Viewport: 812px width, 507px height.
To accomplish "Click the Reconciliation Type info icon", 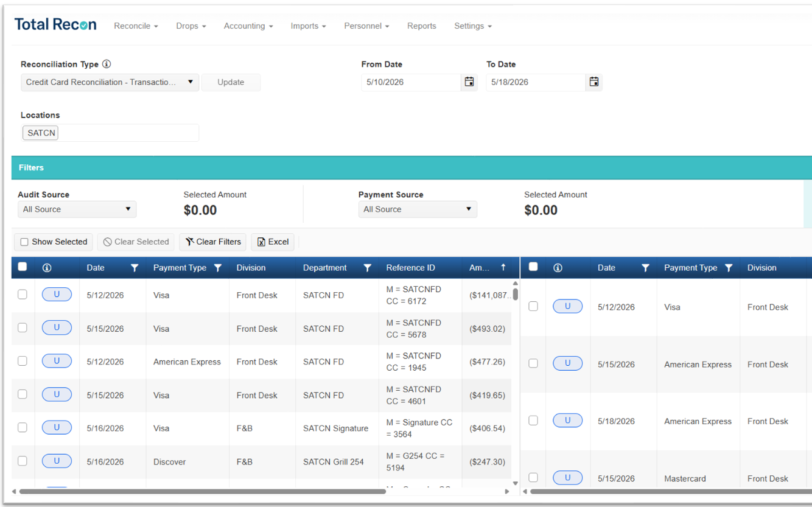I will (107, 65).
